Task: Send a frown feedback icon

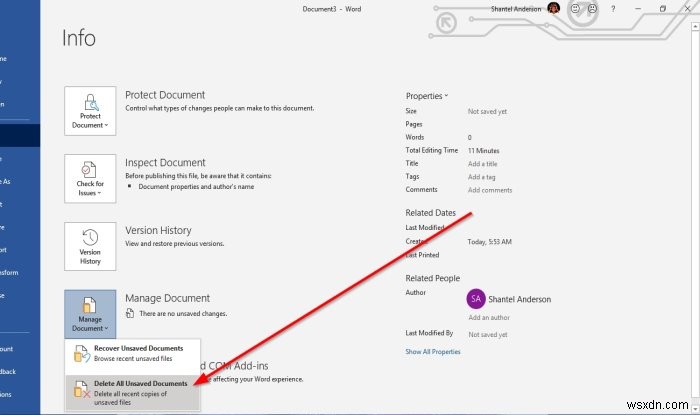Action: pos(592,8)
